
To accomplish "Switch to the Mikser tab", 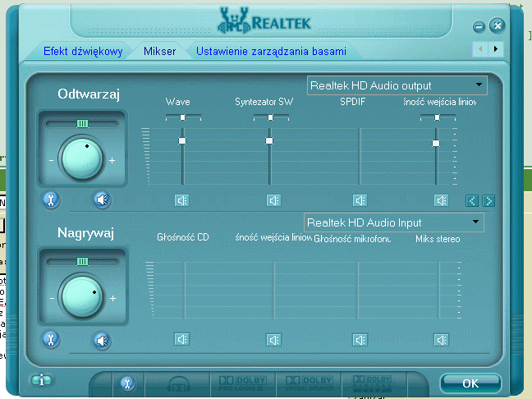I will click(x=159, y=51).
